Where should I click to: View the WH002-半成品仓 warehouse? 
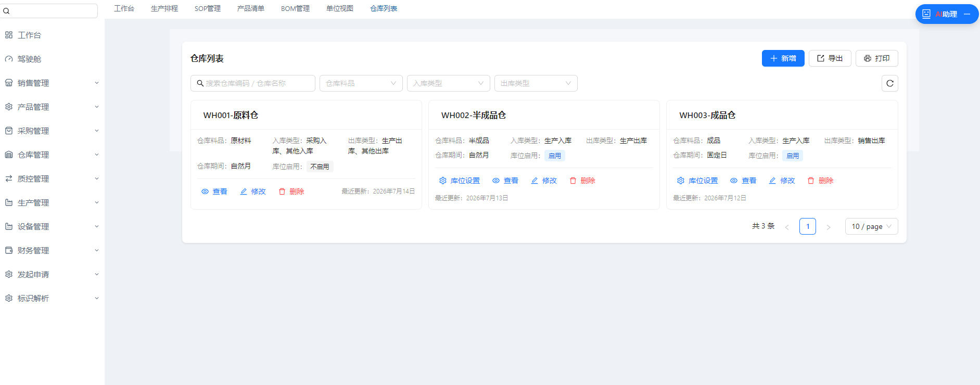[x=505, y=181]
